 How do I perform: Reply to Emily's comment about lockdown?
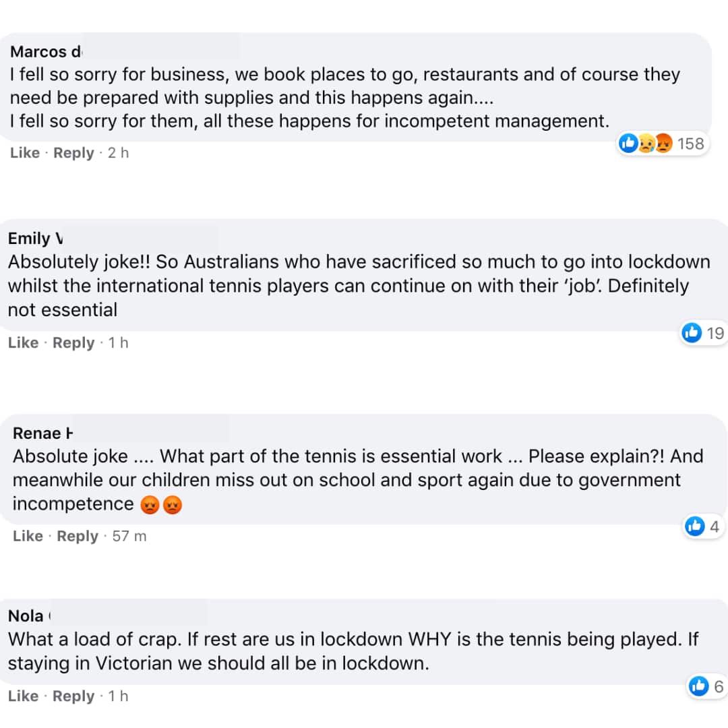pyautogui.click(x=73, y=342)
